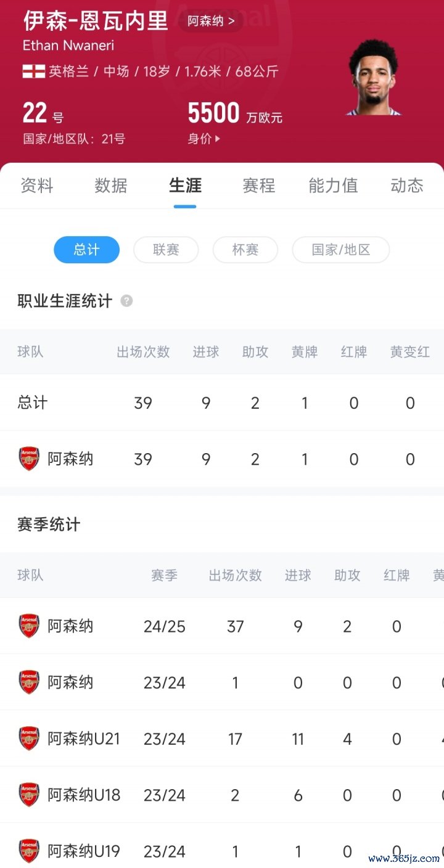Open the 赛程 tab
The width and height of the screenshot is (444, 868).
click(x=259, y=186)
